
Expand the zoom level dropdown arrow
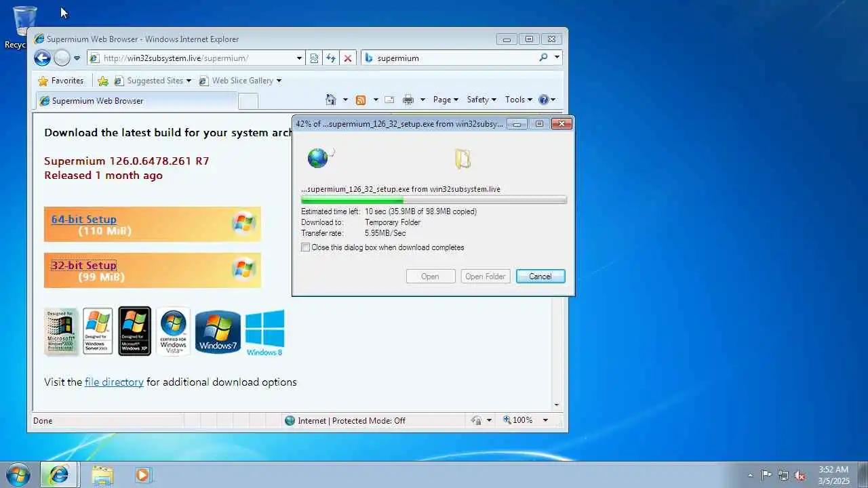pyautogui.click(x=545, y=421)
